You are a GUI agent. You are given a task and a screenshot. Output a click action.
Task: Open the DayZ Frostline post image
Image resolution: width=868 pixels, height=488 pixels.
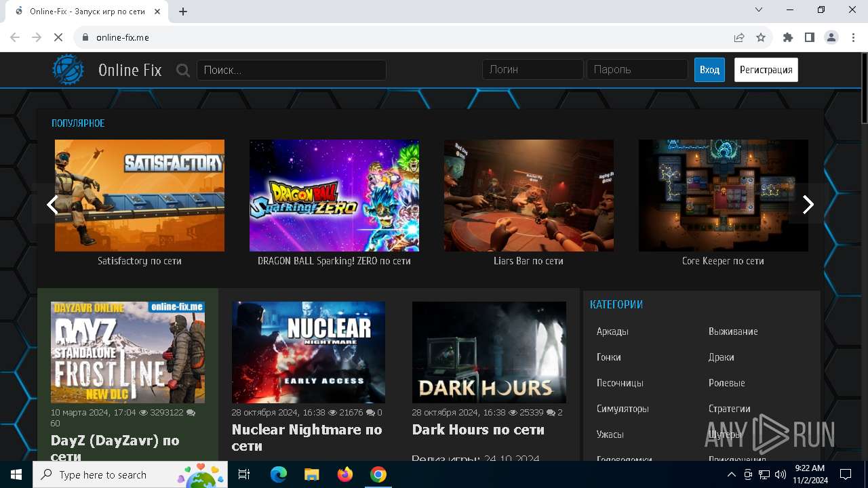point(127,352)
